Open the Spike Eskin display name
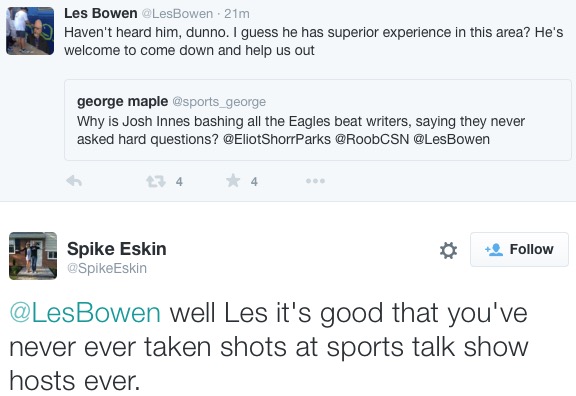This screenshot has width=576, height=396. (x=117, y=249)
